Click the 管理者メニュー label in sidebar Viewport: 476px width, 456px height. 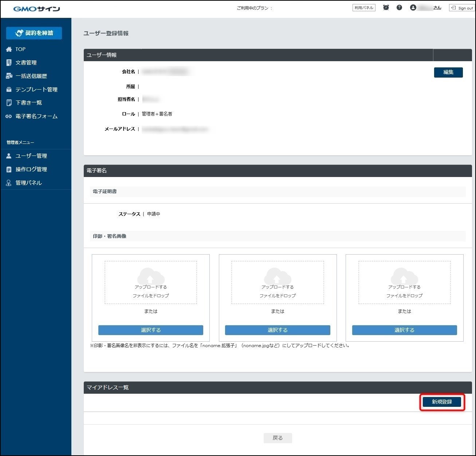pos(20,142)
